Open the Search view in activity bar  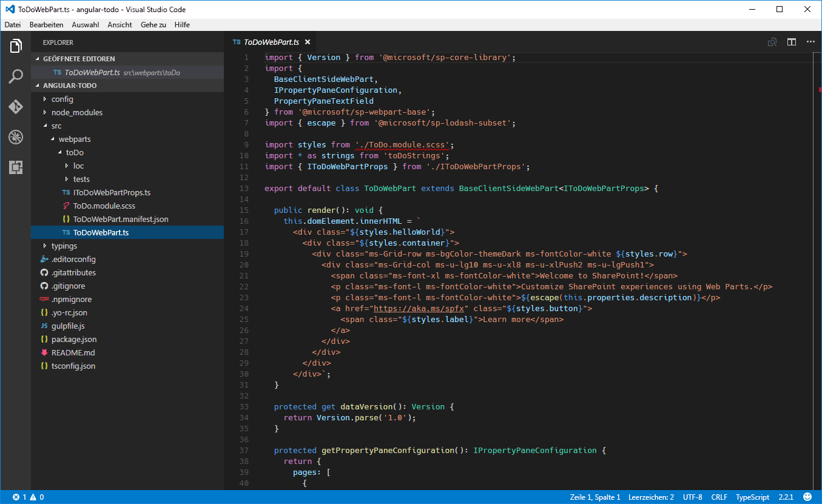click(16, 76)
